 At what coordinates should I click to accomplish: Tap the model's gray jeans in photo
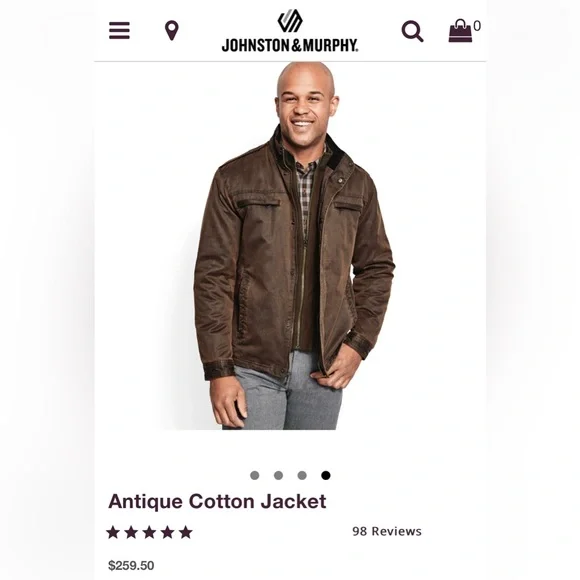285,396
